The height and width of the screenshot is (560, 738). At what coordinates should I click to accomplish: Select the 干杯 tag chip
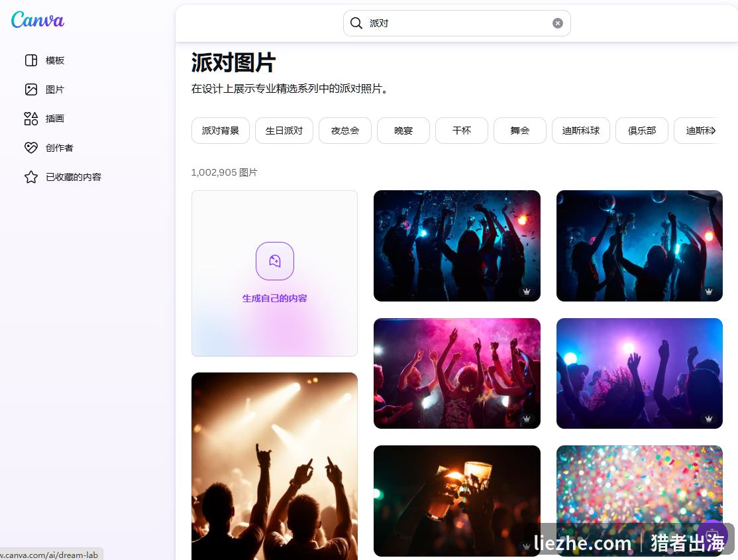point(462,131)
